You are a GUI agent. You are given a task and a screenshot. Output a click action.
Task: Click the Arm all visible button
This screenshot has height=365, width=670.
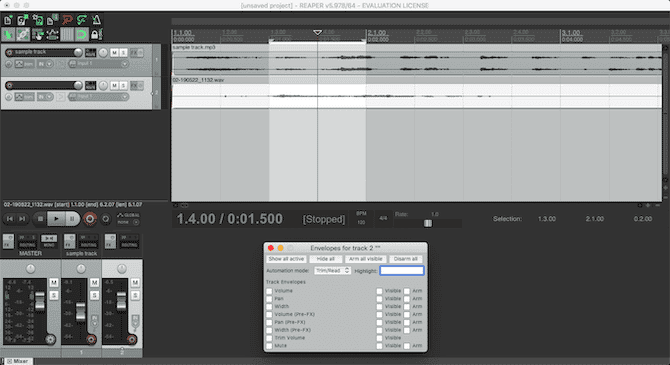click(x=365, y=259)
